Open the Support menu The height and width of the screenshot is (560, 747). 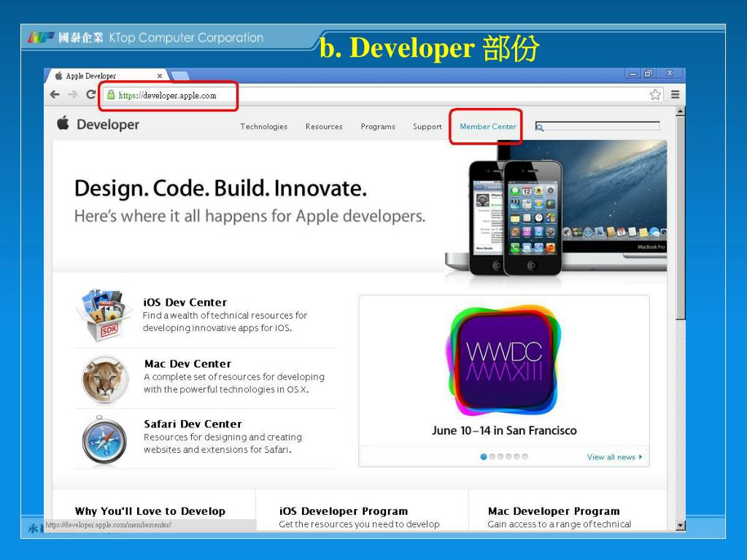tap(427, 127)
